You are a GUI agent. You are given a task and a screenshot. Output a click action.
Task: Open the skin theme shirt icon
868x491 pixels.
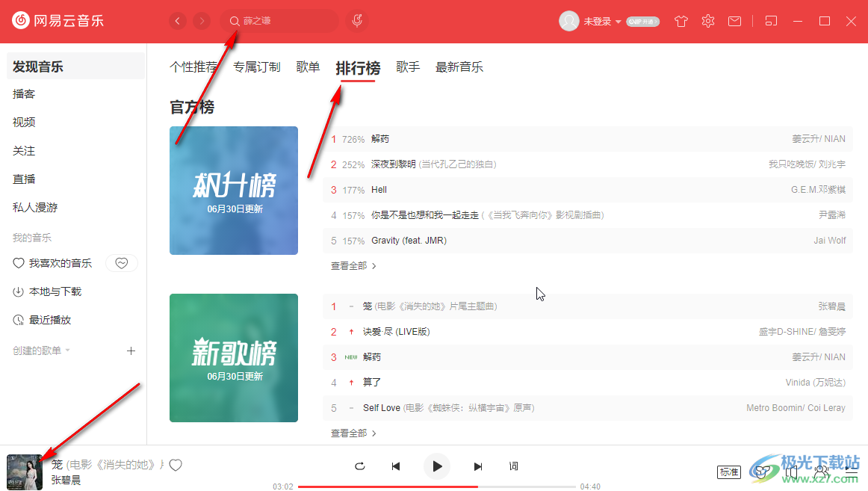[x=681, y=21]
